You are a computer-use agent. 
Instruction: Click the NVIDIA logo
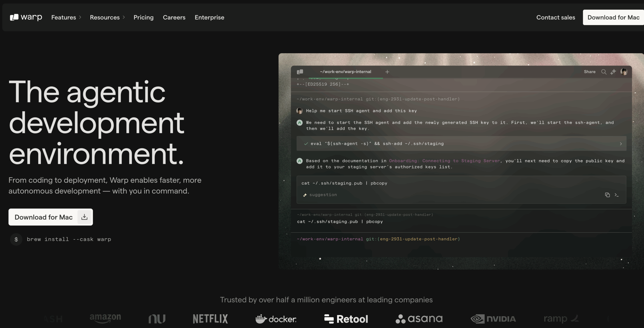click(493, 319)
